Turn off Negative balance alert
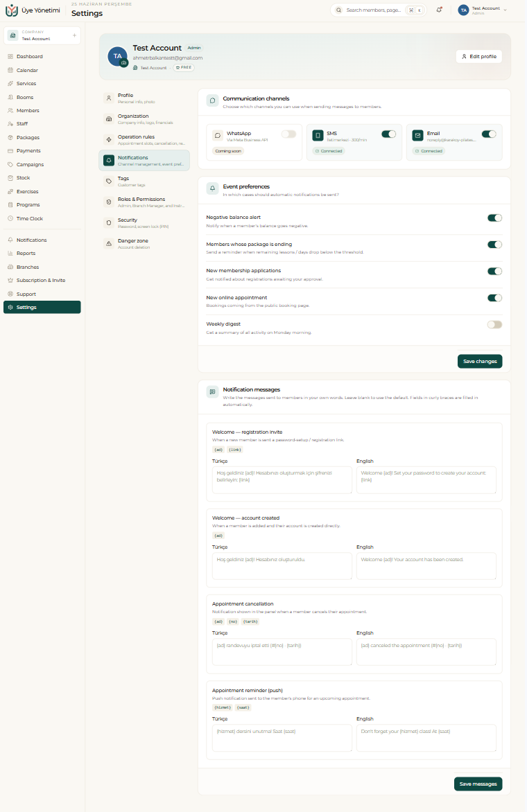Image resolution: width=527 pixels, height=812 pixels. pos(495,218)
